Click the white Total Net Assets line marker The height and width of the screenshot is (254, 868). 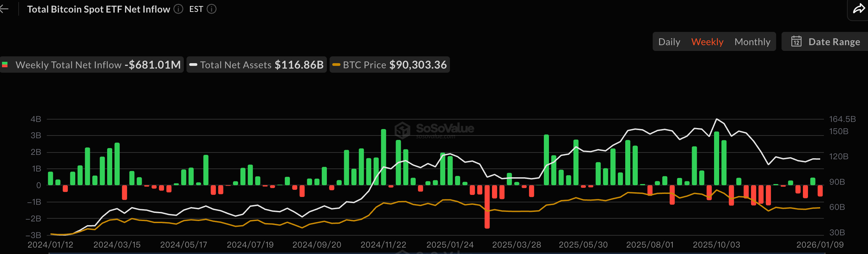[x=193, y=65]
